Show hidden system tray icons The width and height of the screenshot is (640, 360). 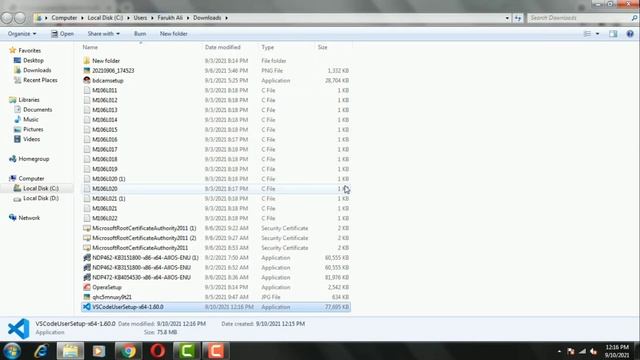[x=559, y=351]
